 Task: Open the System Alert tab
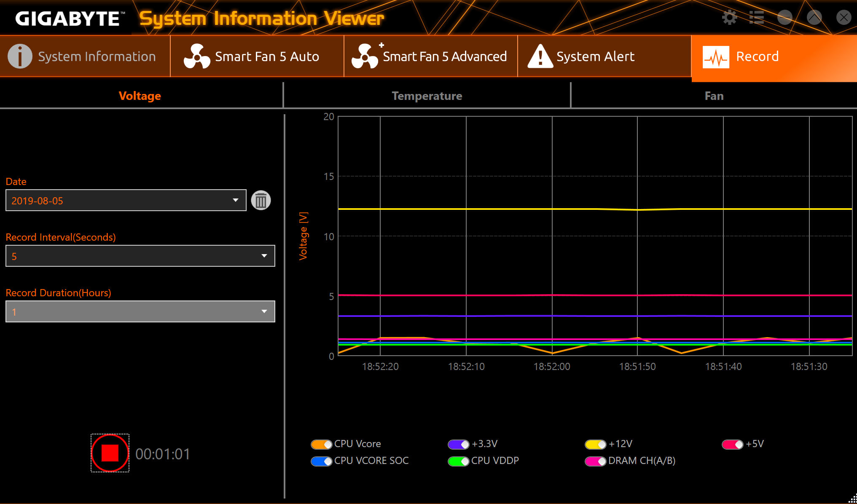(x=604, y=56)
